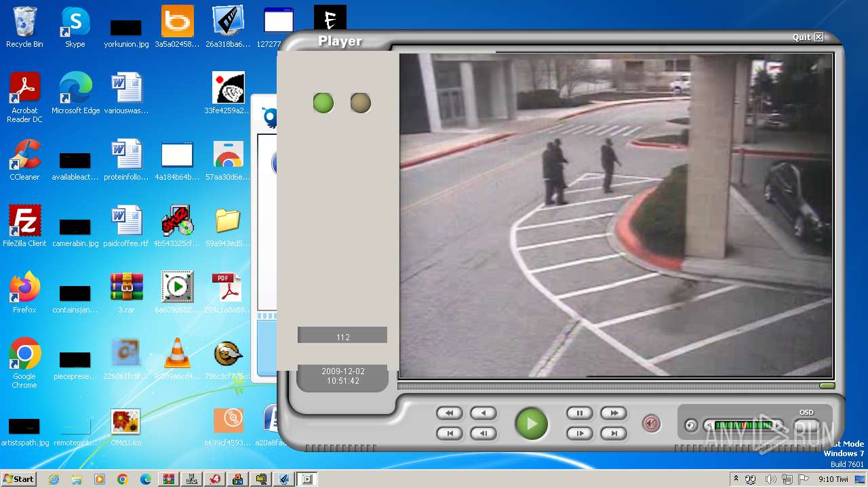The image size is (868, 488).
Task: Open Google Chrome desktop shortcut
Action: pos(24,363)
